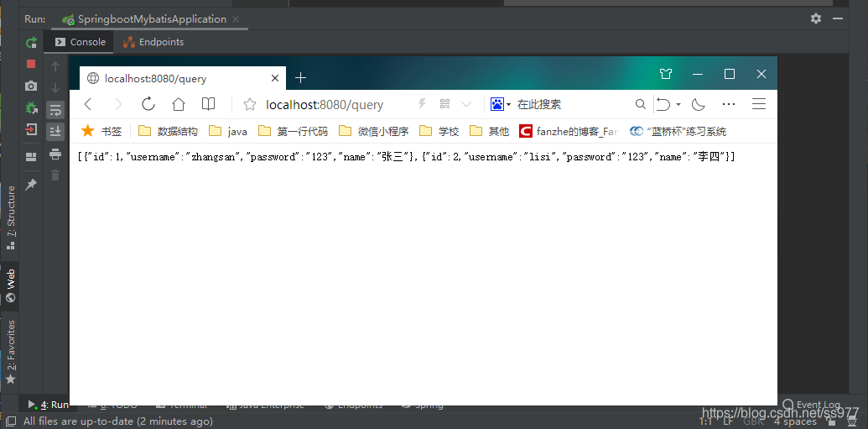The height and width of the screenshot is (429, 868).
Task: Expand the undo closed tabs dropdown arrow
Action: click(x=678, y=105)
